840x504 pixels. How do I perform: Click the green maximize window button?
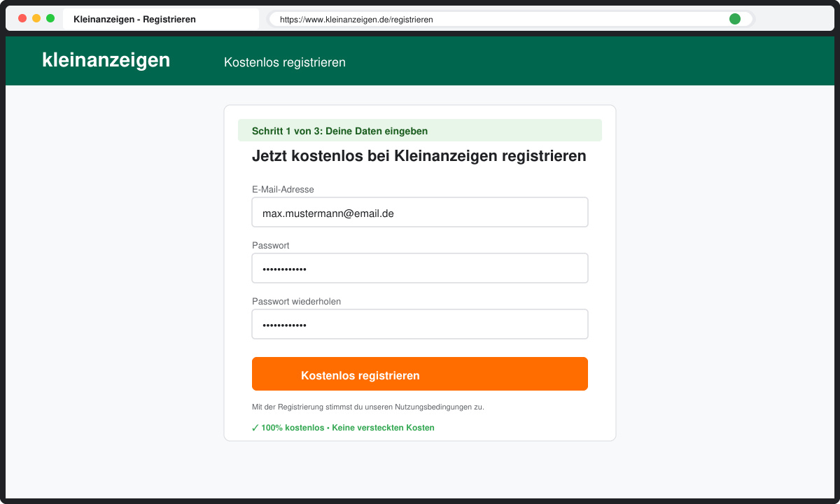tap(50, 18)
